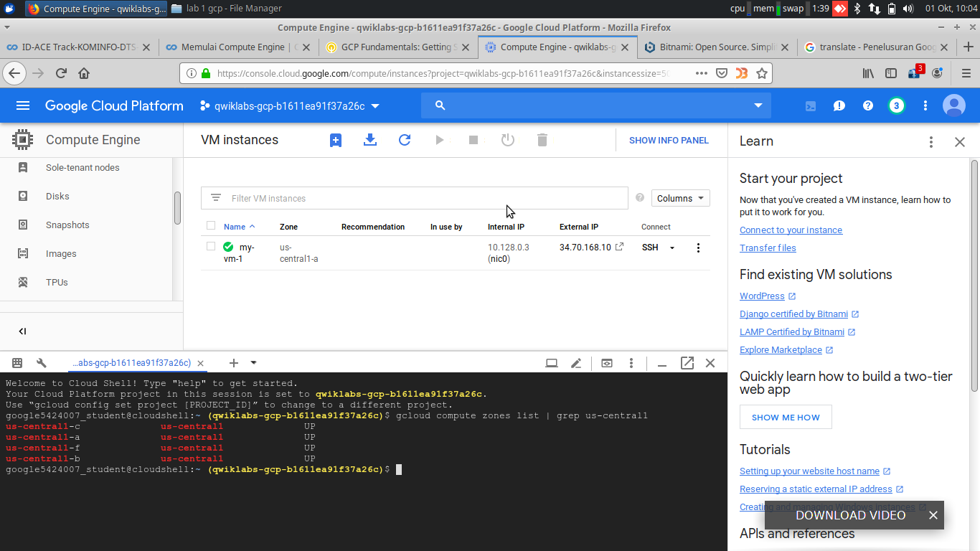Click SHOW INFO PANEL

point(669,141)
